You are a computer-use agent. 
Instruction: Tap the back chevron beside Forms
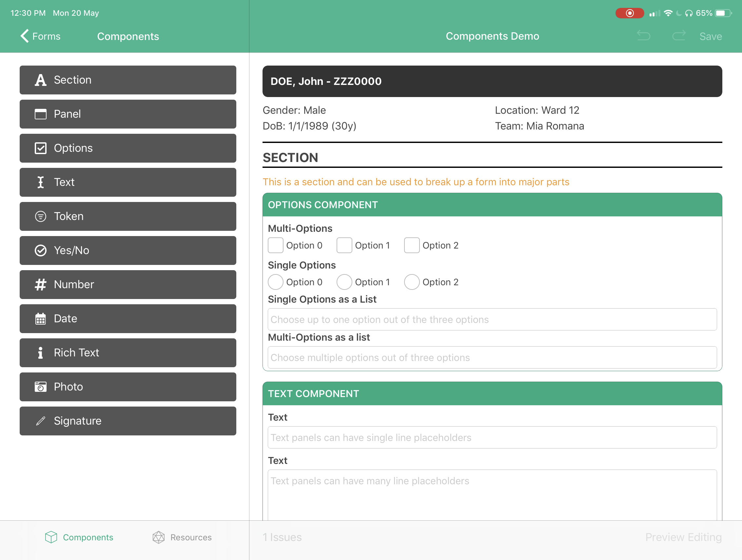click(25, 36)
